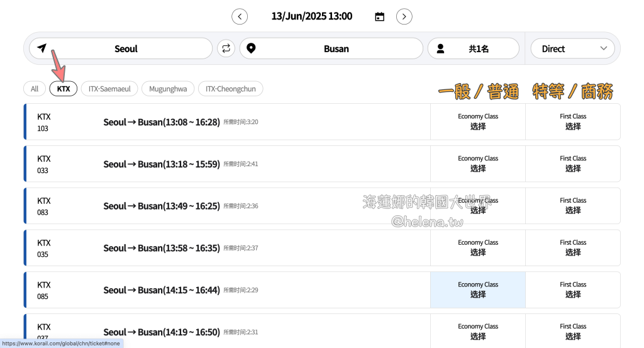Open the Direct trip type dropdown
Viewport: 644px width, 348px height.
(572, 48)
